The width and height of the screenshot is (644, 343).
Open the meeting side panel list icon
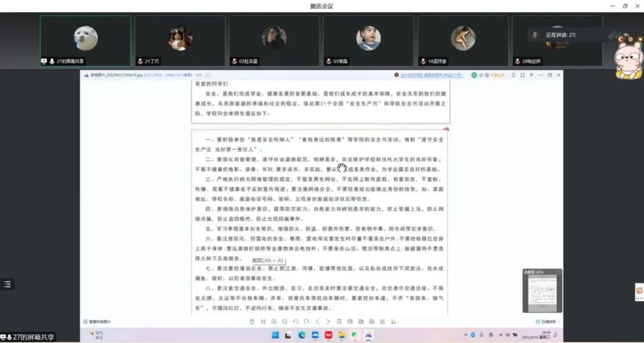pos(7,285)
